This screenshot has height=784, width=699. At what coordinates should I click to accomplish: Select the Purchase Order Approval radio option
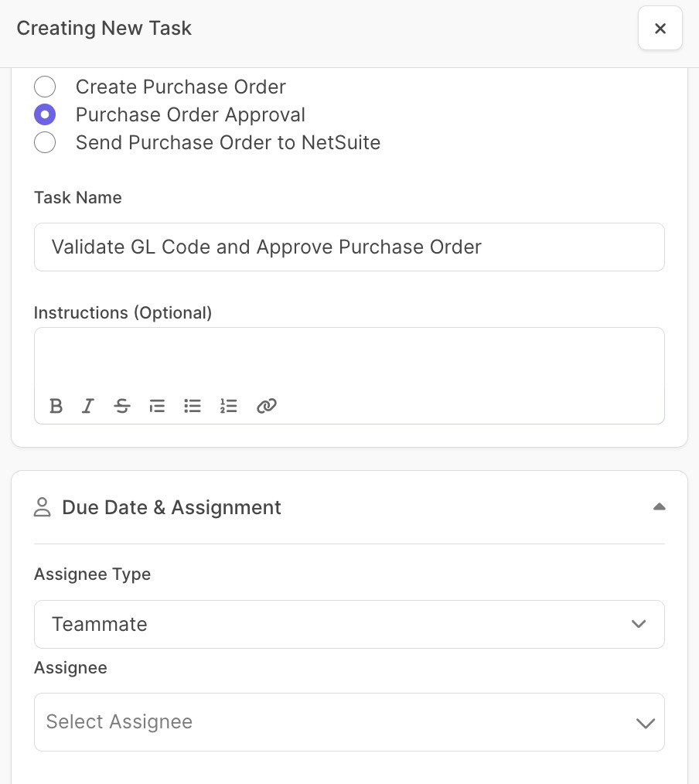coord(45,114)
